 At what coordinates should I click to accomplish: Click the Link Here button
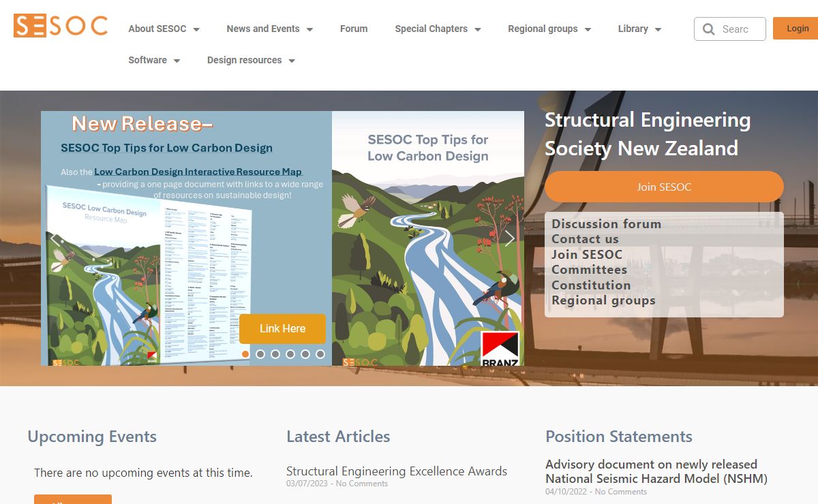click(282, 329)
